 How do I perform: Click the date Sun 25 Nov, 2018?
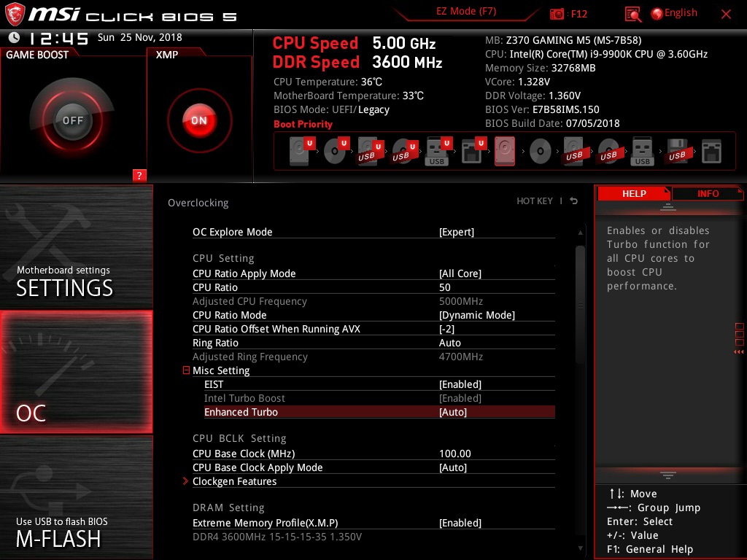pos(139,37)
